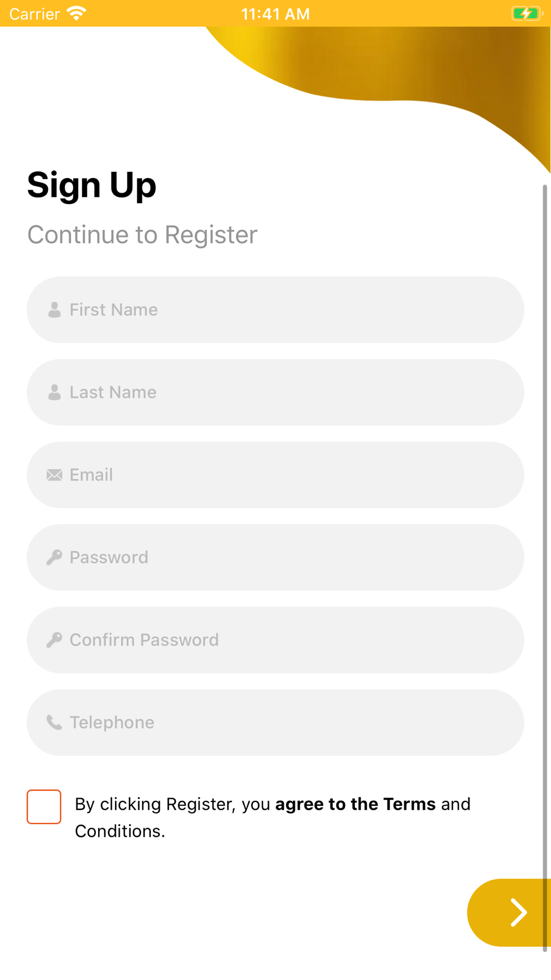The height and width of the screenshot is (980, 551).
Task: Click the key icon beside Password
Action: point(55,557)
